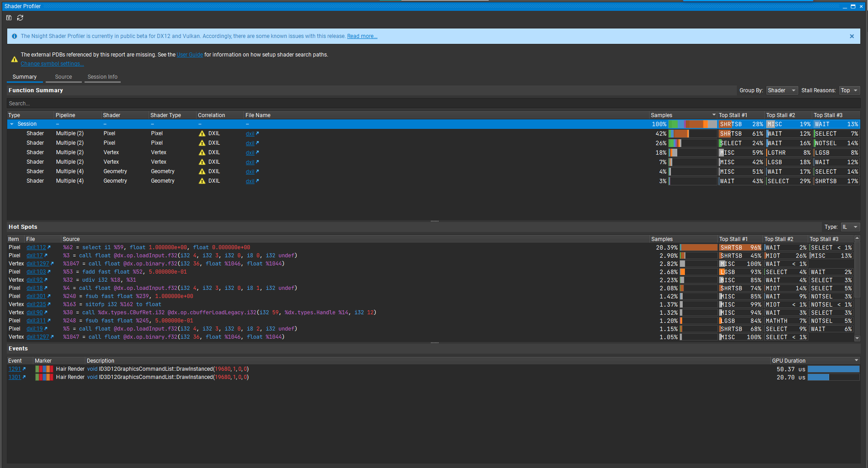Open the Read more link
The image size is (868, 468).
click(x=362, y=36)
